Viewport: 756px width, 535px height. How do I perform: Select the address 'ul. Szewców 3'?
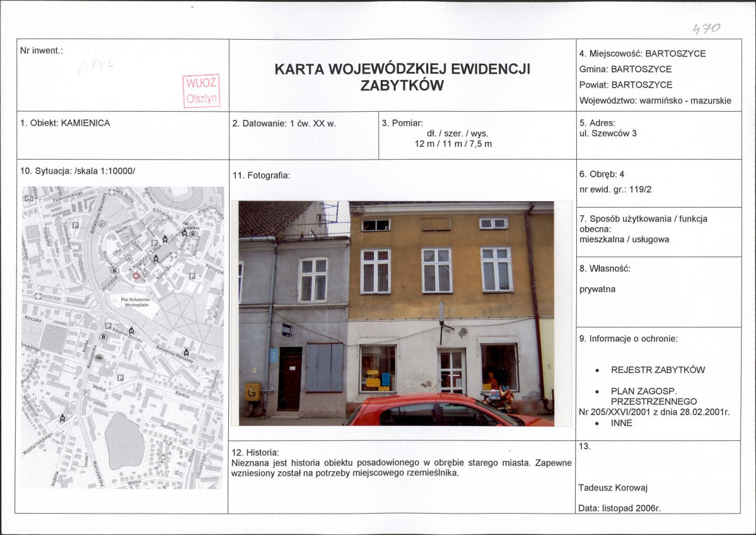coord(608,133)
